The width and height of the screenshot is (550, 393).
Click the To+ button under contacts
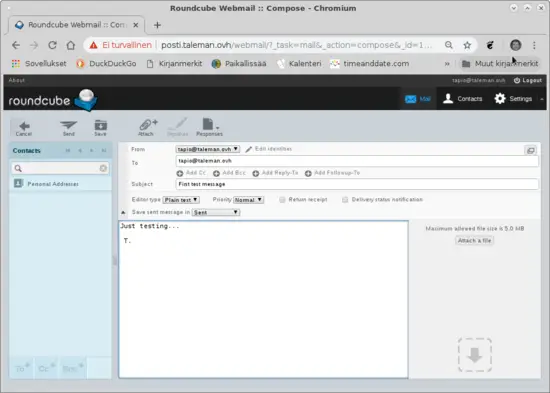coord(22,368)
